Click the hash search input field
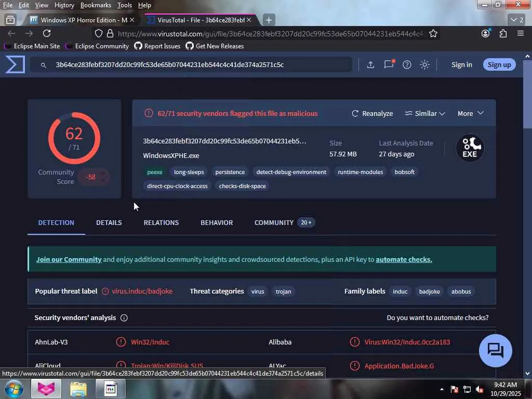Screen dimensions: 532x399 [191, 64]
